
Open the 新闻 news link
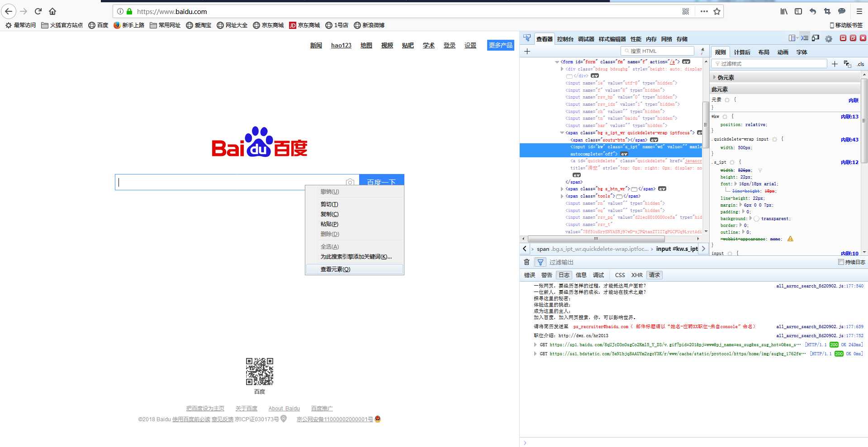coord(316,45)
